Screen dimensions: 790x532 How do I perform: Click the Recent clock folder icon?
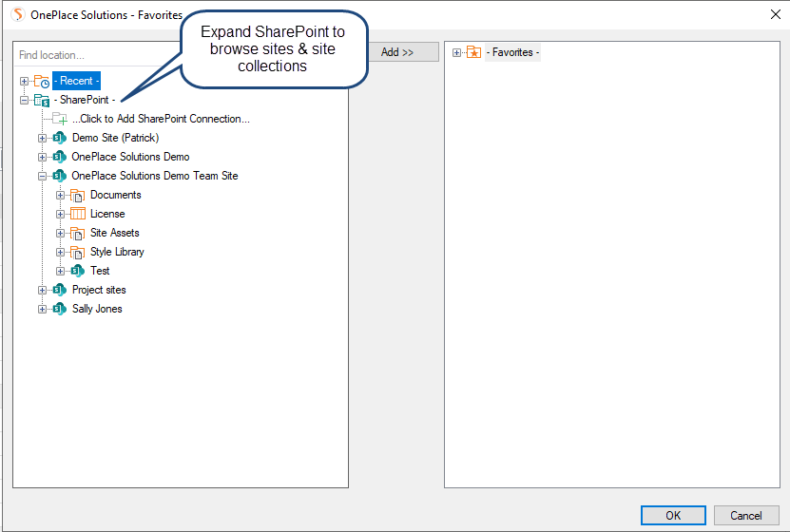click(41, 82)
